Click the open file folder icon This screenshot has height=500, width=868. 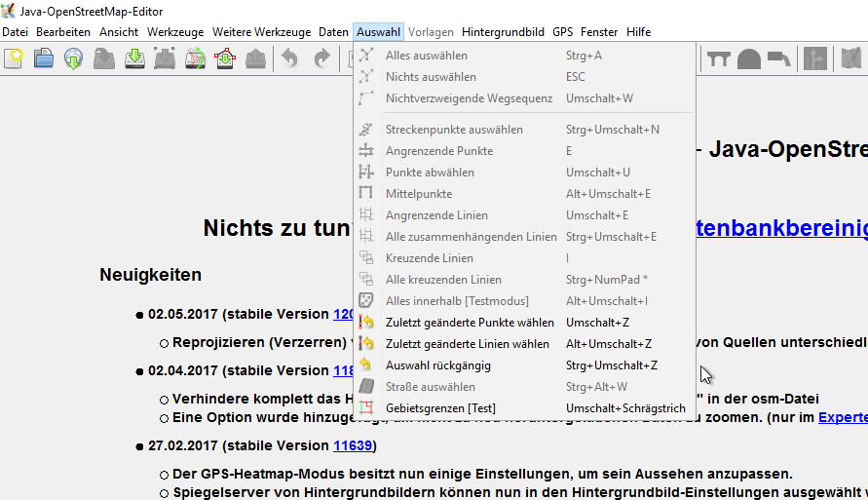pos(44,58)
